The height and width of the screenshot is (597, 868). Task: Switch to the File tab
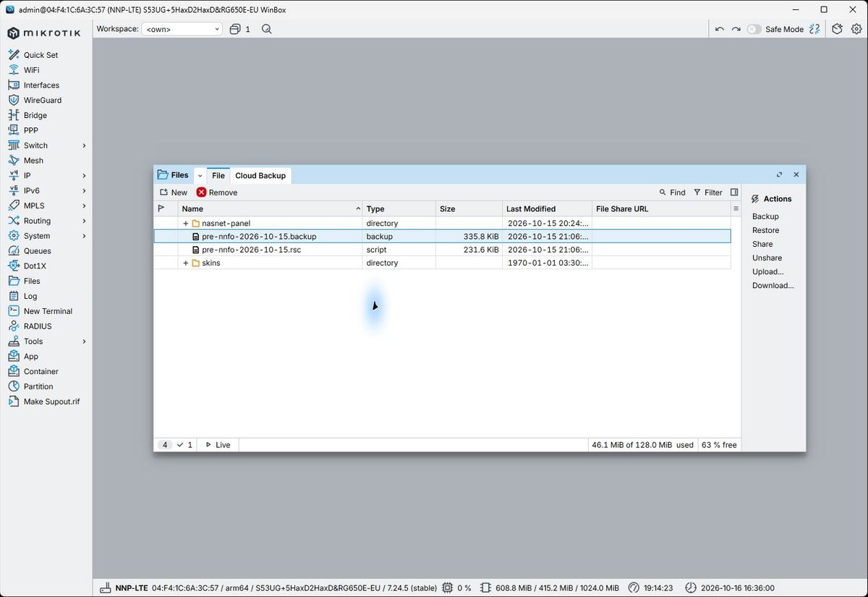coord(218,175)
